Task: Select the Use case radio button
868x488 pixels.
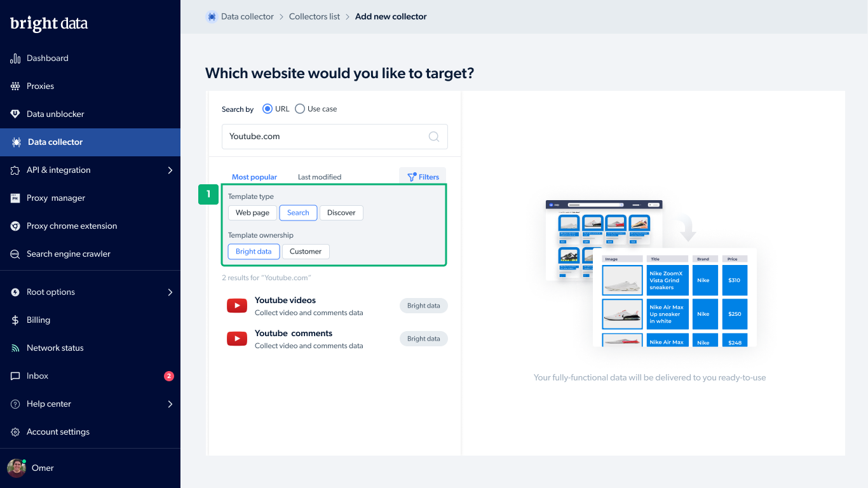Action: 300,109
